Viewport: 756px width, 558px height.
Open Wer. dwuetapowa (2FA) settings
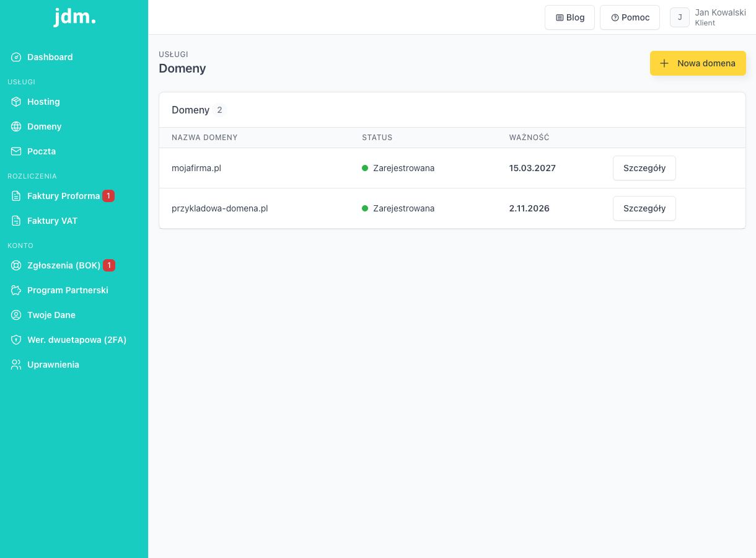pyautogui.click(x=74, y=340)
